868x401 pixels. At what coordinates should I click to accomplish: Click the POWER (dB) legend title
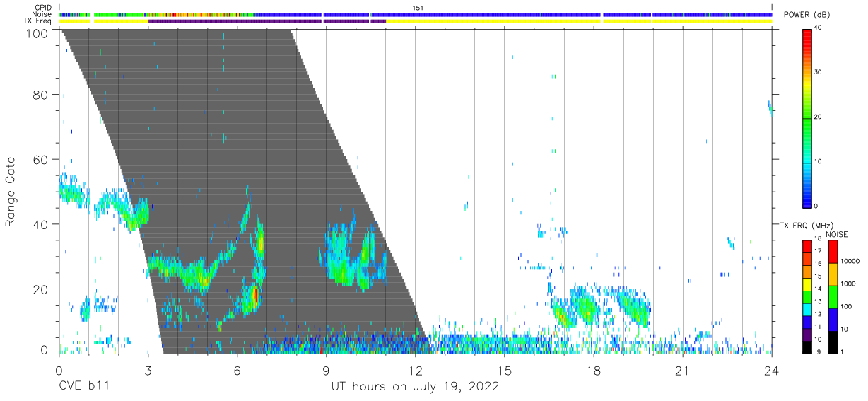[x=806, y=15]
